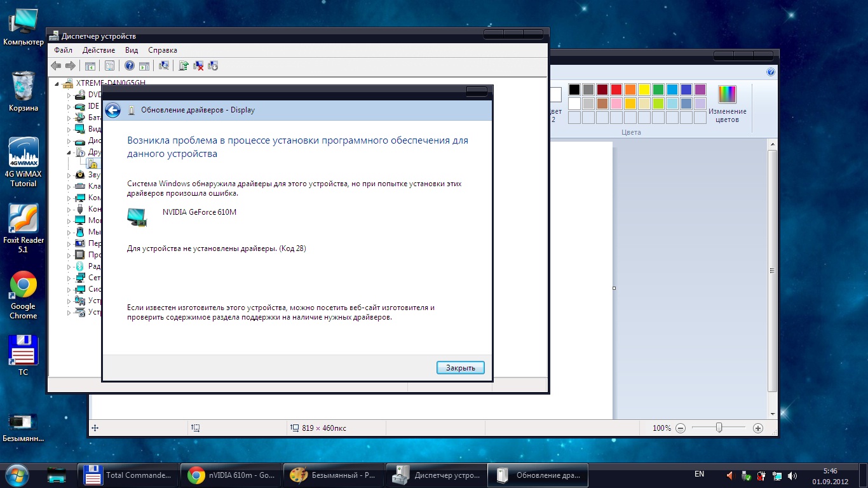
Task: Open the Вид menu in Device Manager
Action: [x=132, y=50]
